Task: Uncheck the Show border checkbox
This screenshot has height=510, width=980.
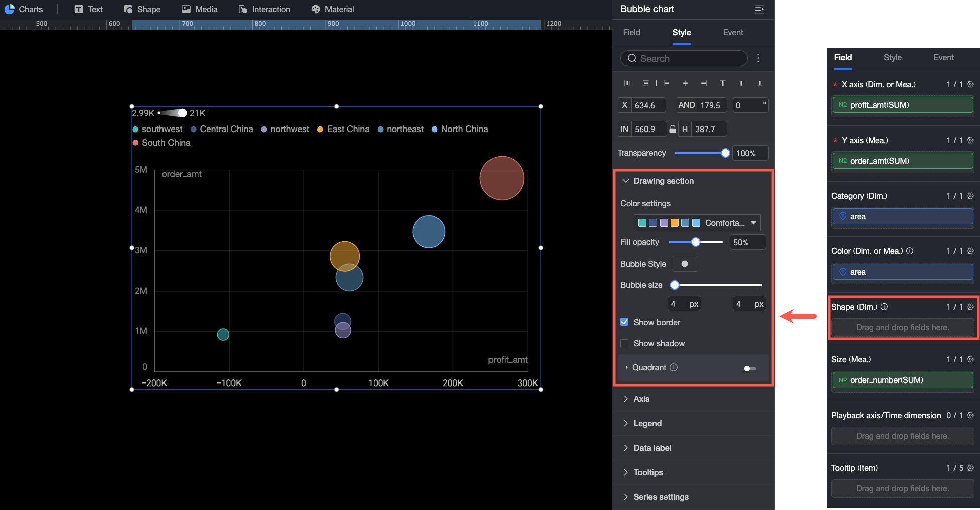Action: (624, 322)
